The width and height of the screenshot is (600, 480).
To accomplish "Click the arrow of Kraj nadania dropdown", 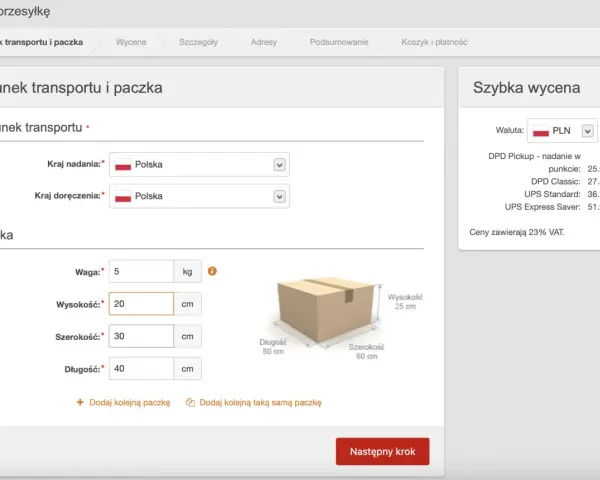I will (x=279, y=165).
